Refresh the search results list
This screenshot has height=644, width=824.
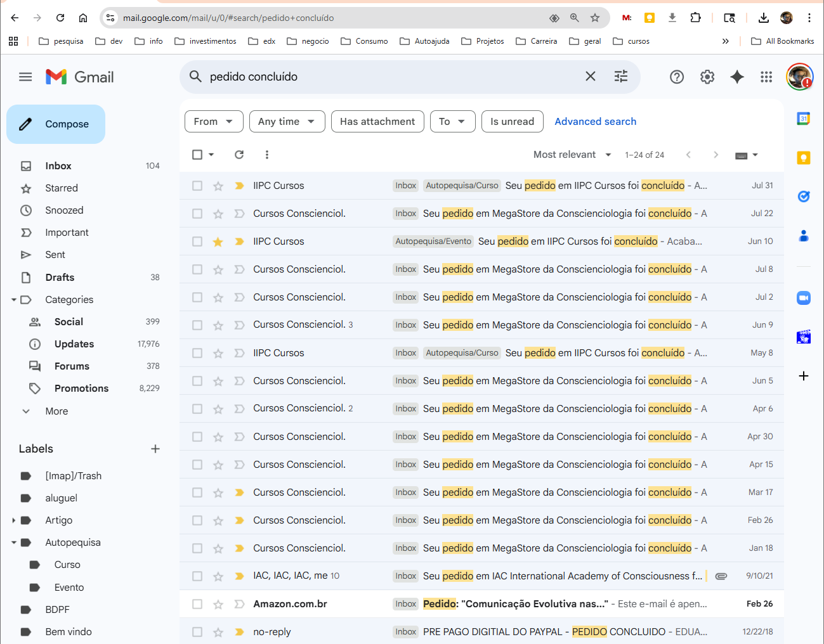239,155
